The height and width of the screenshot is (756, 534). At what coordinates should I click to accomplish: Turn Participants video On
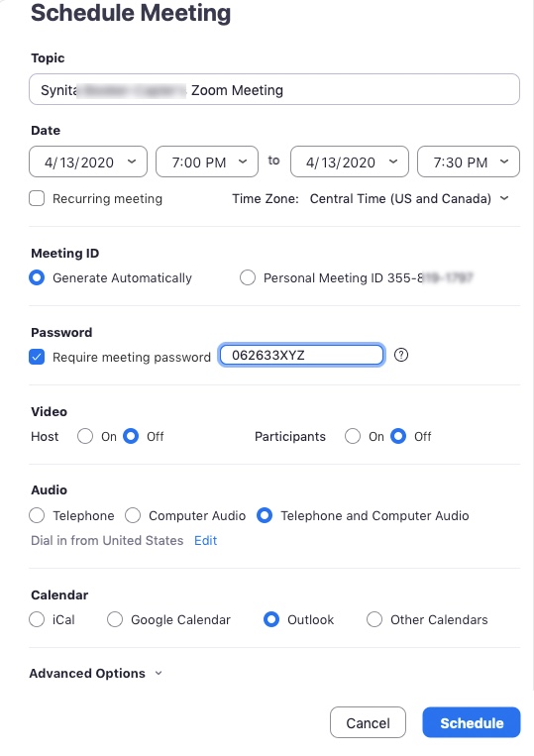(353, 436)
